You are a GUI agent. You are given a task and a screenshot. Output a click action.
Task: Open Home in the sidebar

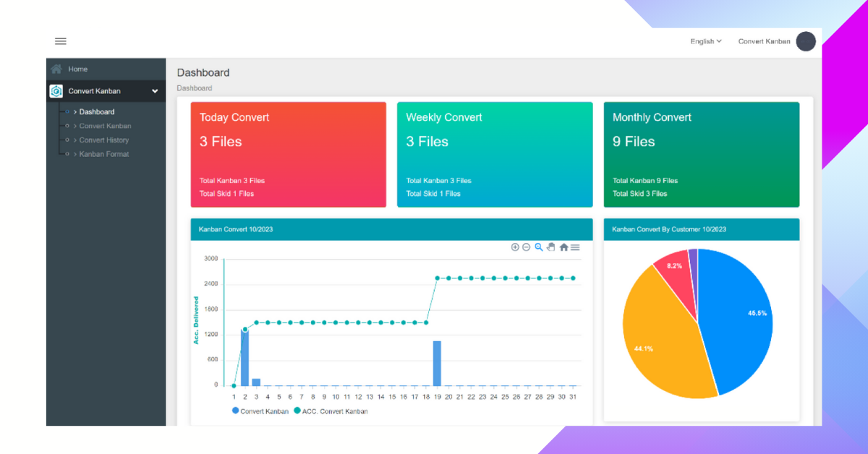tap(77, 69)
